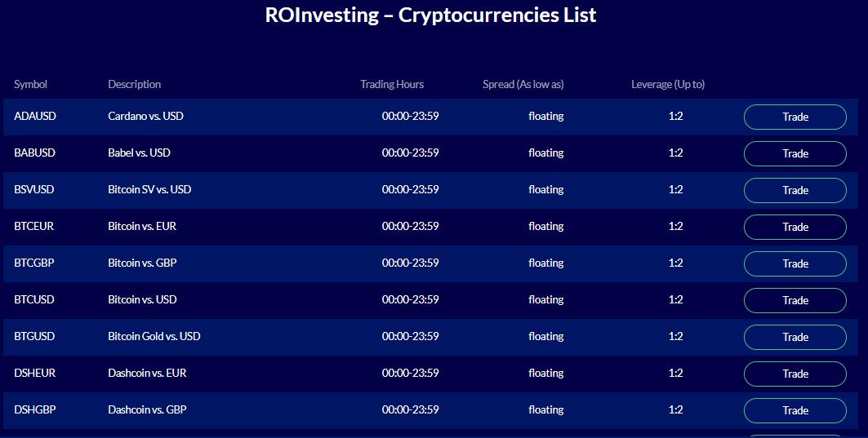The height and width of the screenshot is (438, 868).
Task: Select Trade on the BTCEUR row
Action: click(x=795, y=227)
